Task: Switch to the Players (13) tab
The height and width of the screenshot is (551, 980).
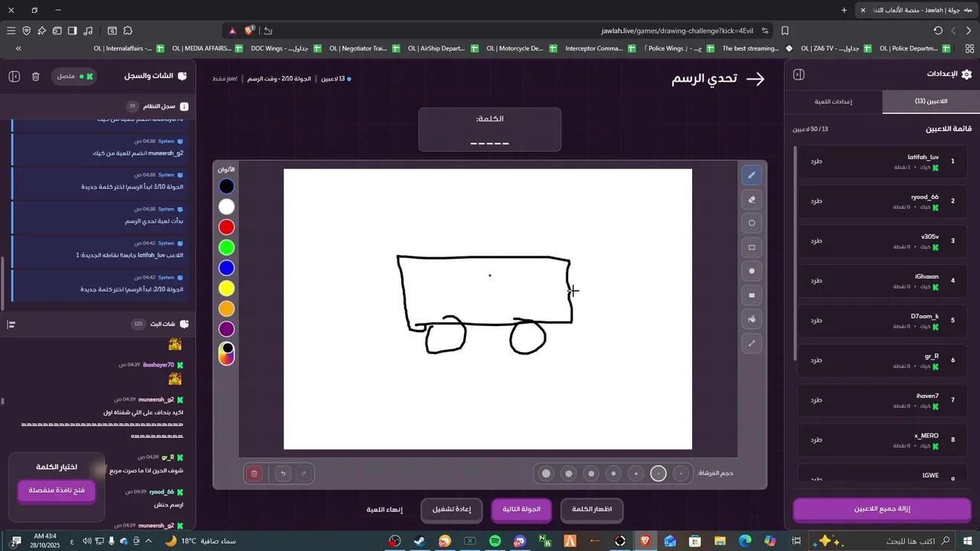Action: tap(931, 102)
